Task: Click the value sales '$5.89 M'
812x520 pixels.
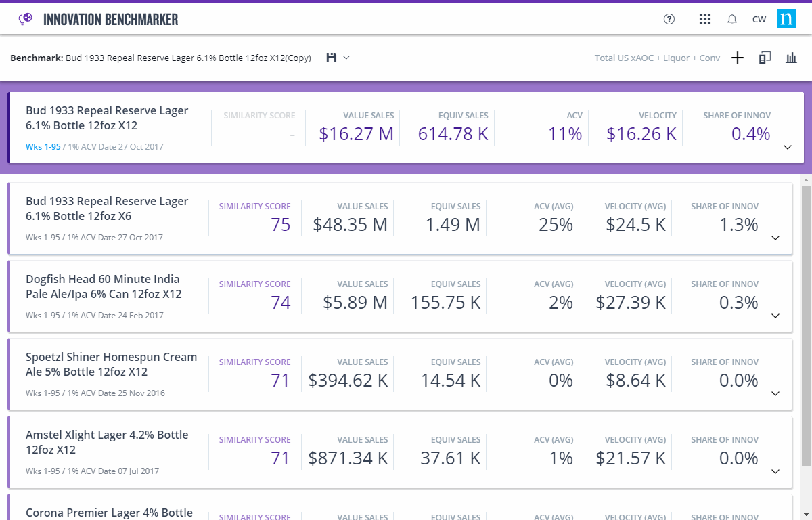Action: click(355, 303)
